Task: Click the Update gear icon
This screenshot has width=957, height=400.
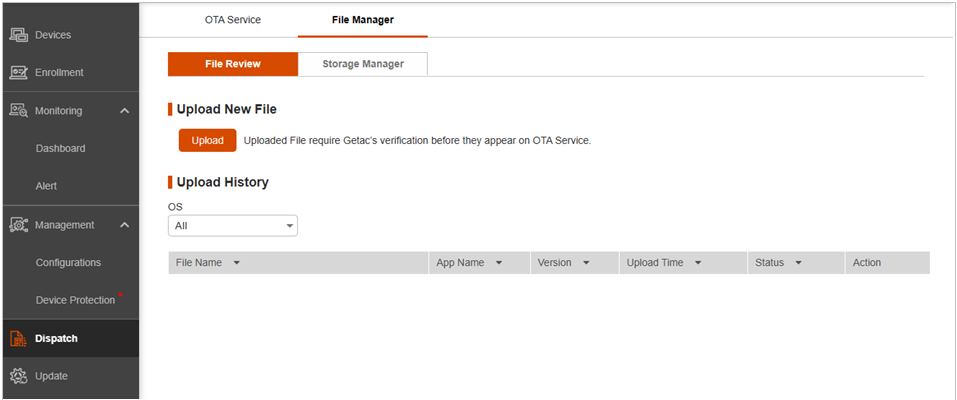Action: [17, 376]
